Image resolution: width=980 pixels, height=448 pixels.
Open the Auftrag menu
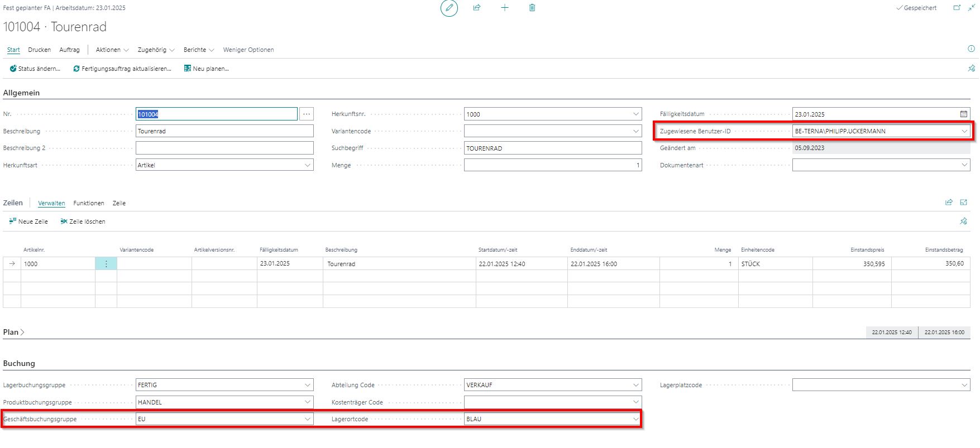69,50
